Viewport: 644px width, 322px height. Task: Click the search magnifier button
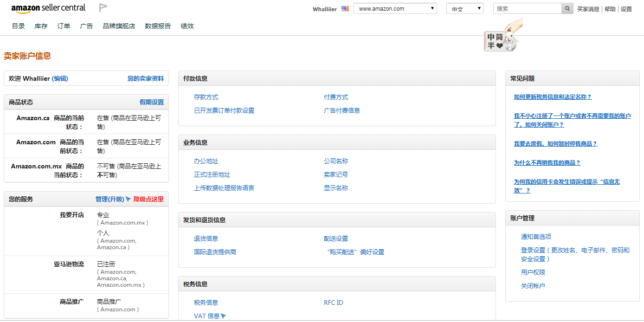click(567, 8)
